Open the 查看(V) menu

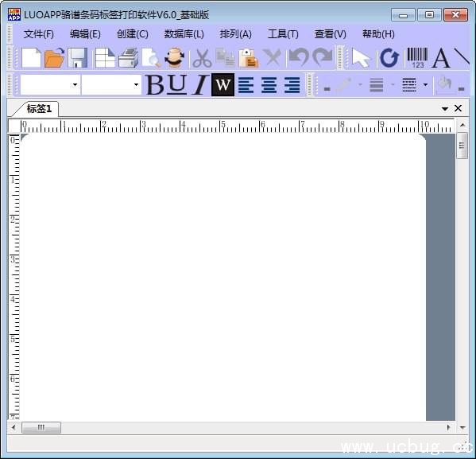pos(331,34)
